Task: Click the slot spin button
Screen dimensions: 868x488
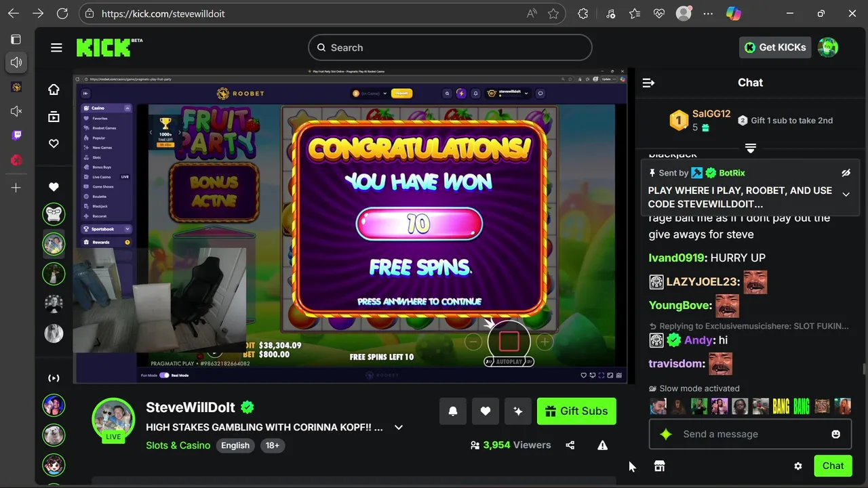Action: 509,342
